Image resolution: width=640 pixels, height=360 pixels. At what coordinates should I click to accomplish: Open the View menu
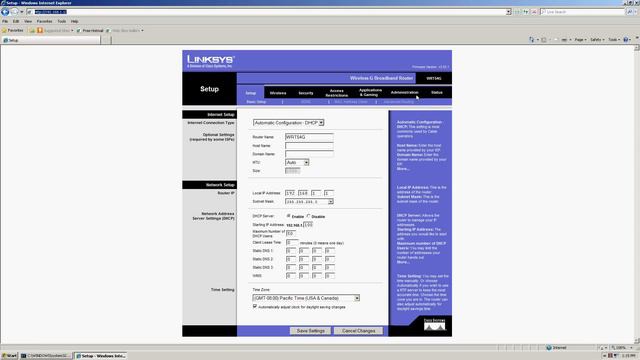[x=28, y=21]
